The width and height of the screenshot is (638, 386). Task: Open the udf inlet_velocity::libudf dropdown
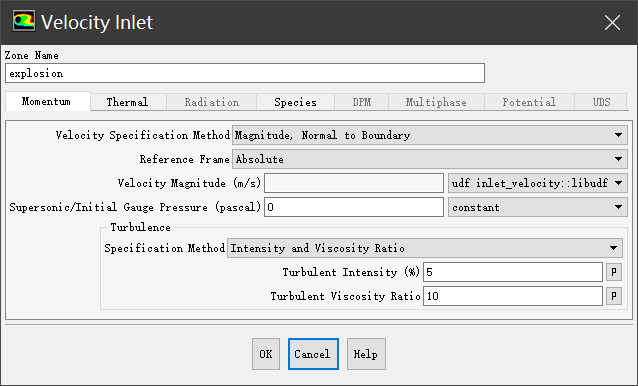(x=537, y=183)
